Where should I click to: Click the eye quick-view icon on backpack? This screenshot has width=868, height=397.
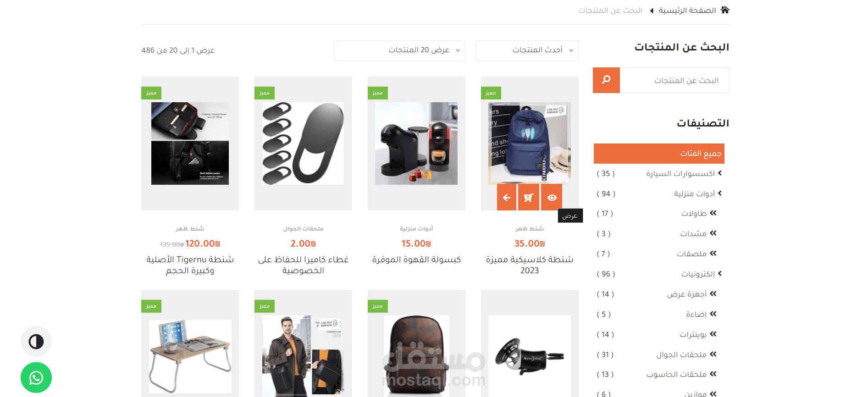tap(552, 198)
